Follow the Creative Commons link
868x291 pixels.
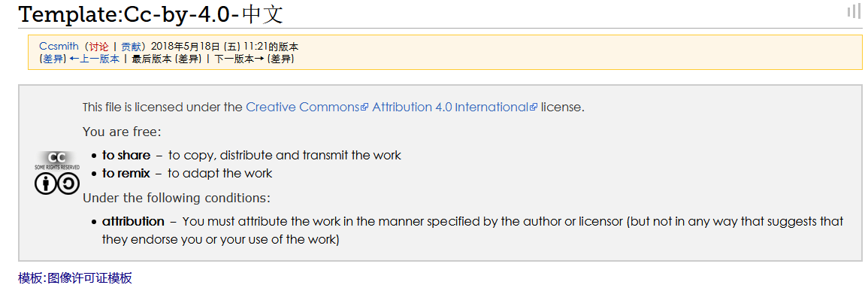pos(303,107)
